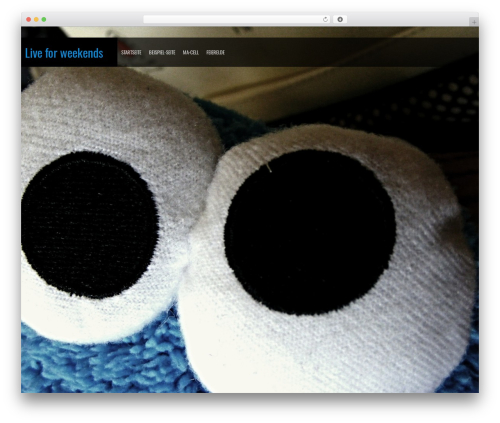Image resolution: width=500 pixels, height=423 pixels.
Task: Open the Live for weekends site title
Action: 64,53
